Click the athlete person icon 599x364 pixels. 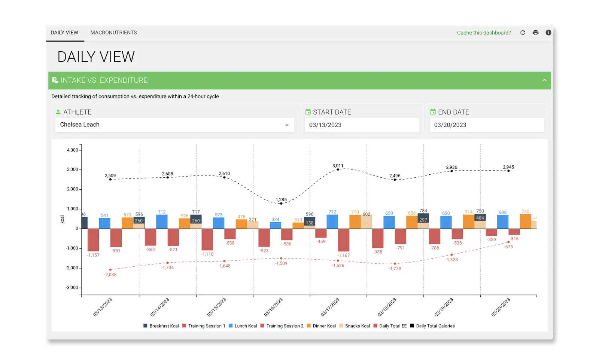[58, 112]
